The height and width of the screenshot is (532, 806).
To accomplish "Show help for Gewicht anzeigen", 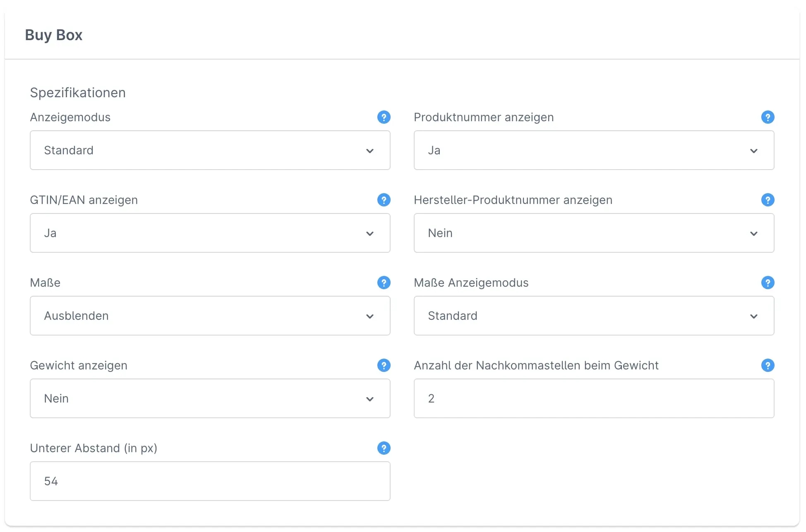I will tap(384, 365).
